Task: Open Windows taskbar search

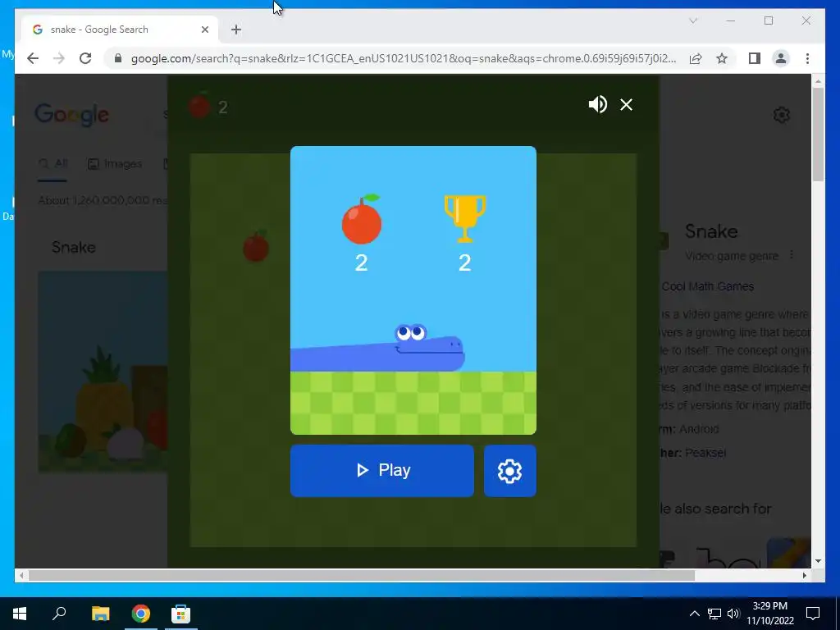Action: click(59, 614)
